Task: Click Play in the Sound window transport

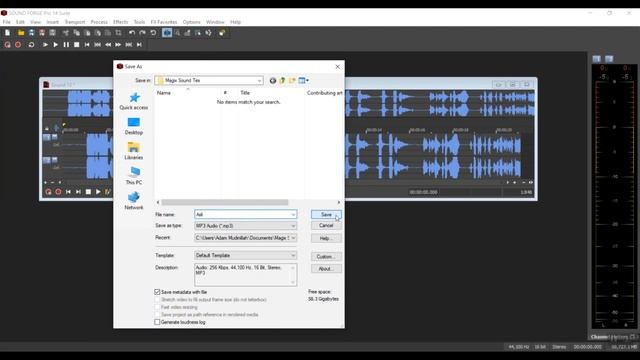Action: pos(98,192)
